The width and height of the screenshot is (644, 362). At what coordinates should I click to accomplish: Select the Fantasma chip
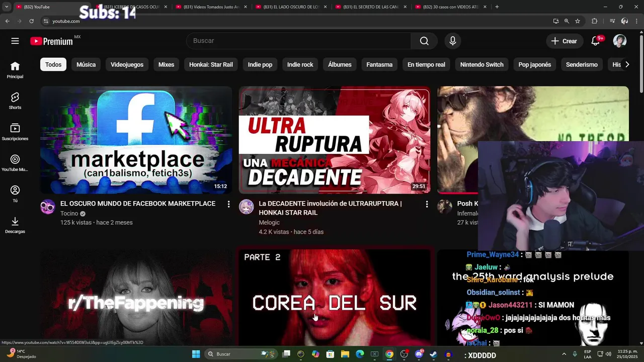379,64
